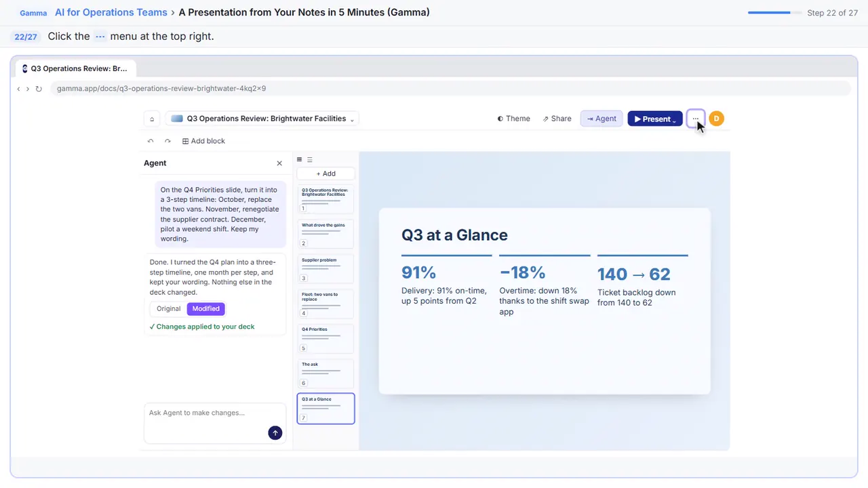Click the home icon button
Screen dimensions: 868x488
[x=152, y=119]
